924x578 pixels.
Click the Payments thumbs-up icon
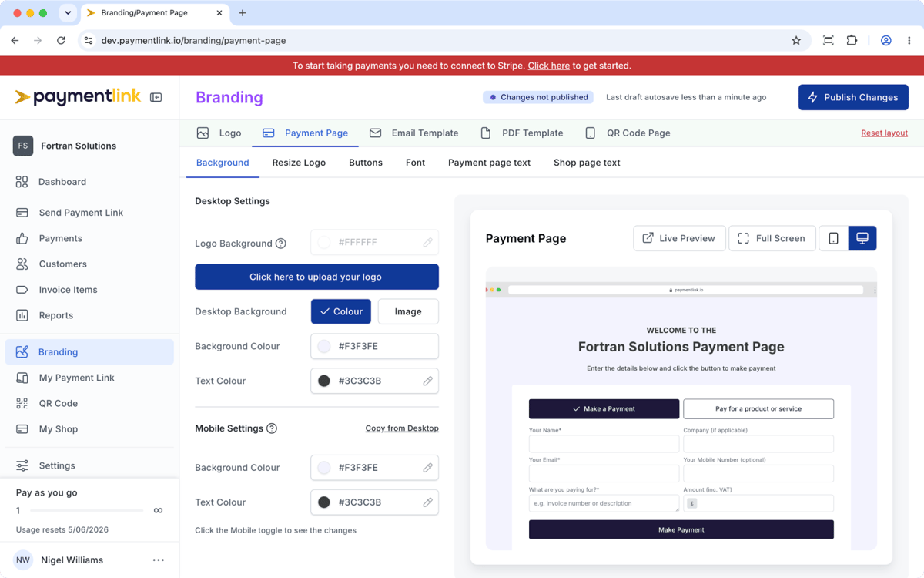click(22, 238)
